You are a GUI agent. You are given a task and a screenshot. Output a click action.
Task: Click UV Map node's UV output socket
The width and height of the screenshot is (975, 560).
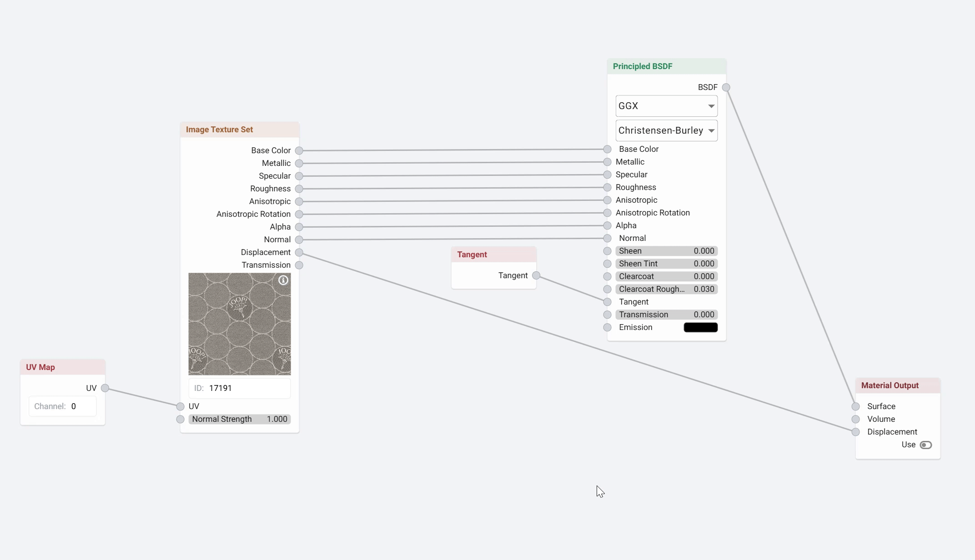click(105, 388)
